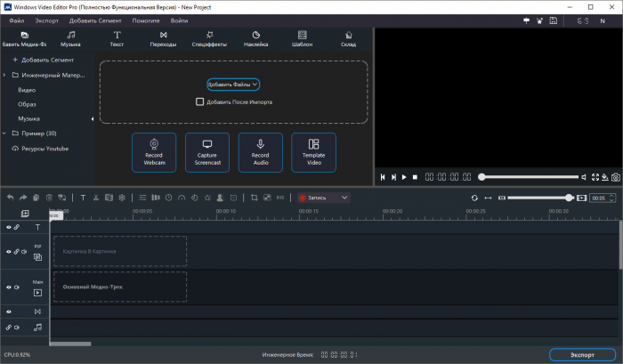Take a snapshot with the camera icon

pos(615,177)
